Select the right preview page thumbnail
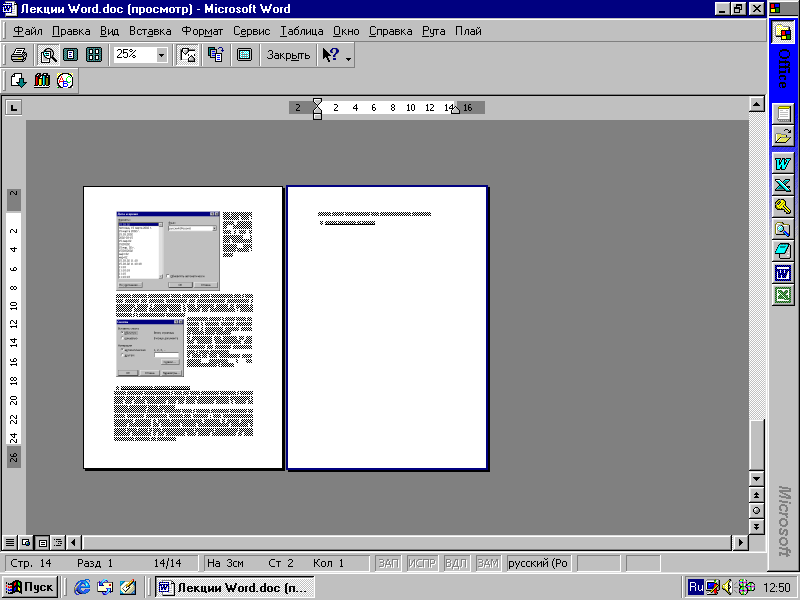 (387, 328)
